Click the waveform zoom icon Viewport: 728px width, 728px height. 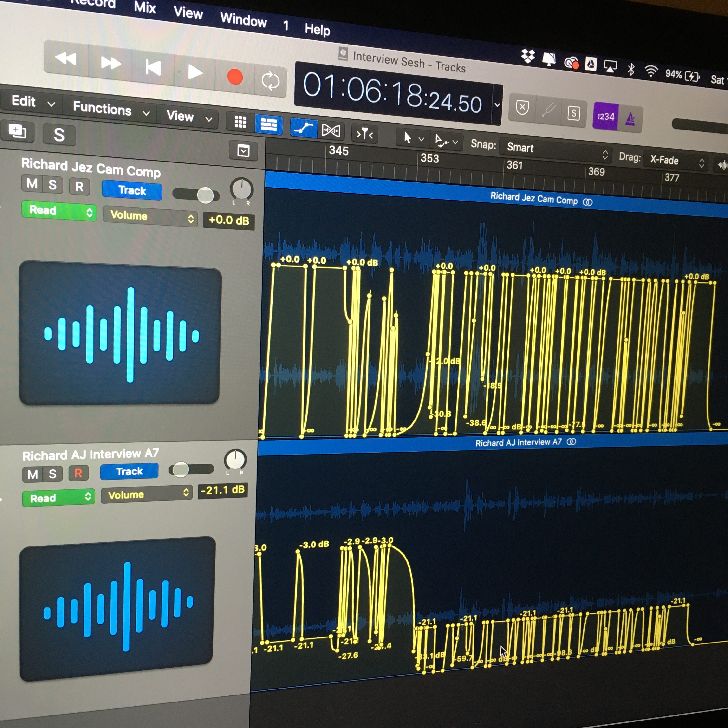[x=722, y=165]
